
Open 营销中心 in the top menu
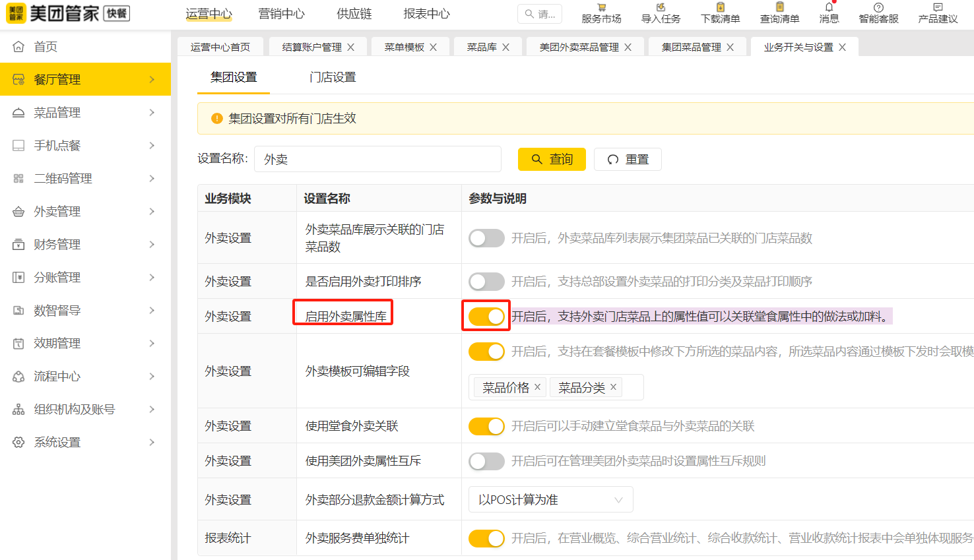click(x=282, y=14)
